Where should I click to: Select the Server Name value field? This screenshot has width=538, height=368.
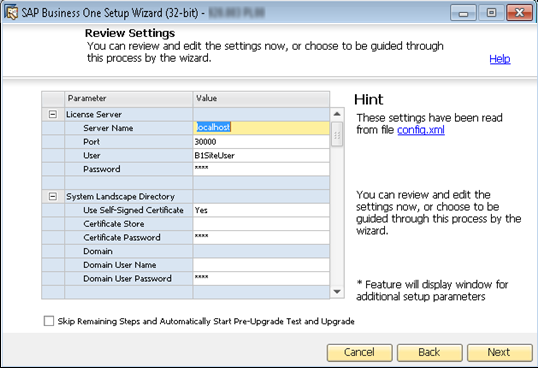pyautogui.click(x=261, y=128)
